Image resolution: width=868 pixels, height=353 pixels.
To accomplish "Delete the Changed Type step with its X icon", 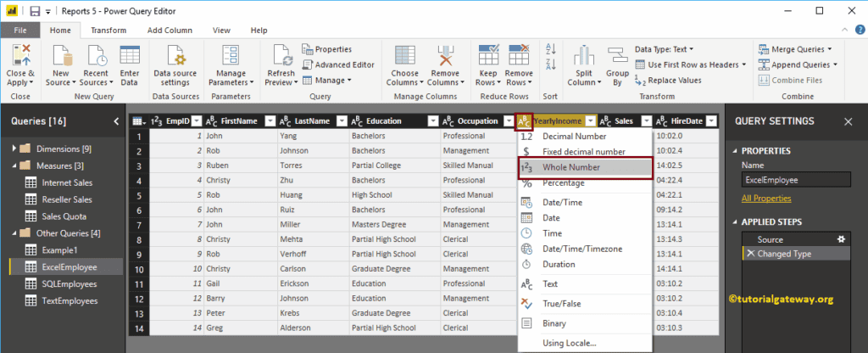I will 750,253.
